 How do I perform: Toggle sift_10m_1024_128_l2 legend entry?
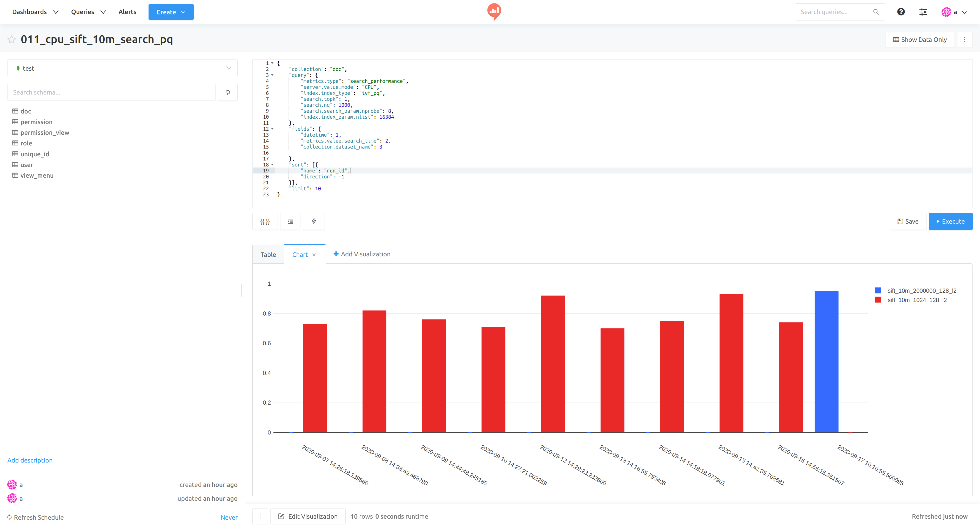pyautogui.click(x=916, y=300)
